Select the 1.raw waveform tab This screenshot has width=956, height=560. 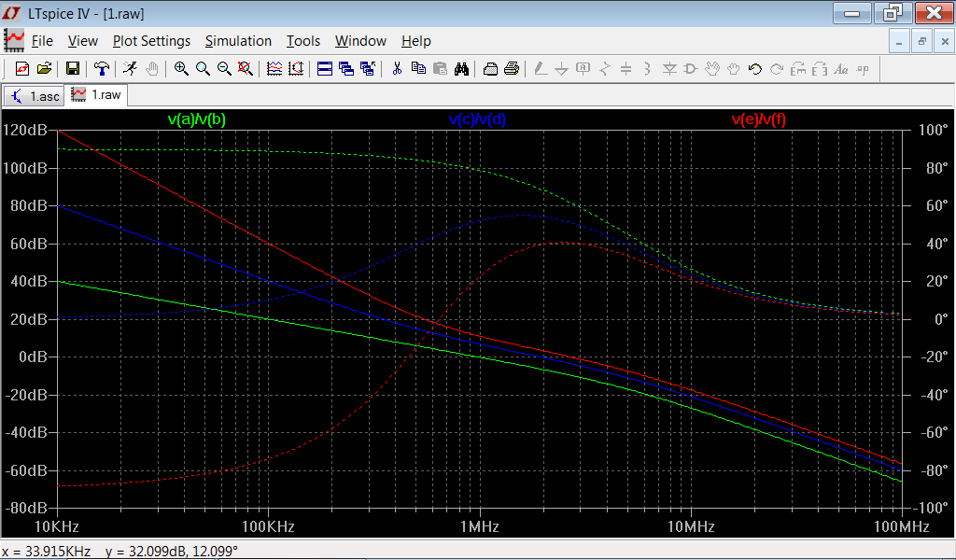(x=97, y=94)
